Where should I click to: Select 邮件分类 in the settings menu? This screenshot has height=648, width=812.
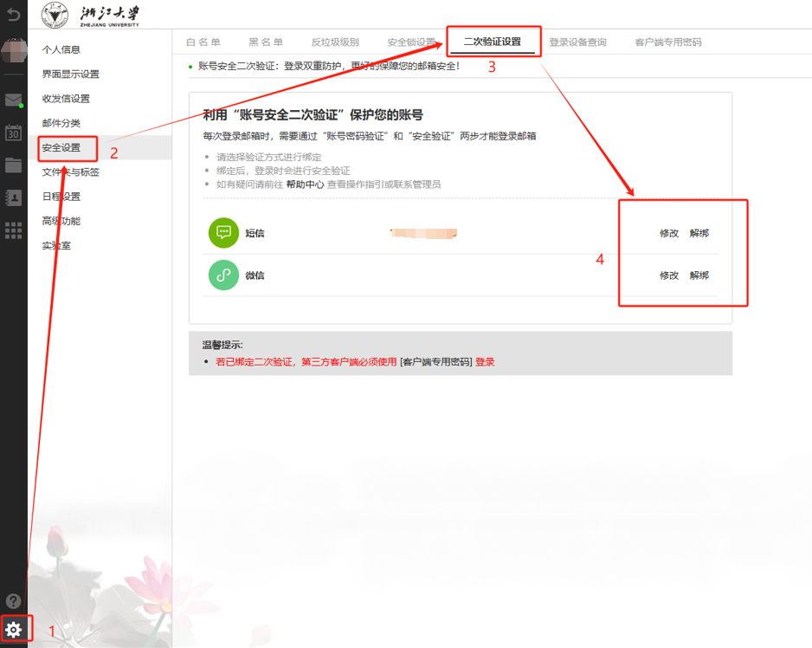click(61, 124)
